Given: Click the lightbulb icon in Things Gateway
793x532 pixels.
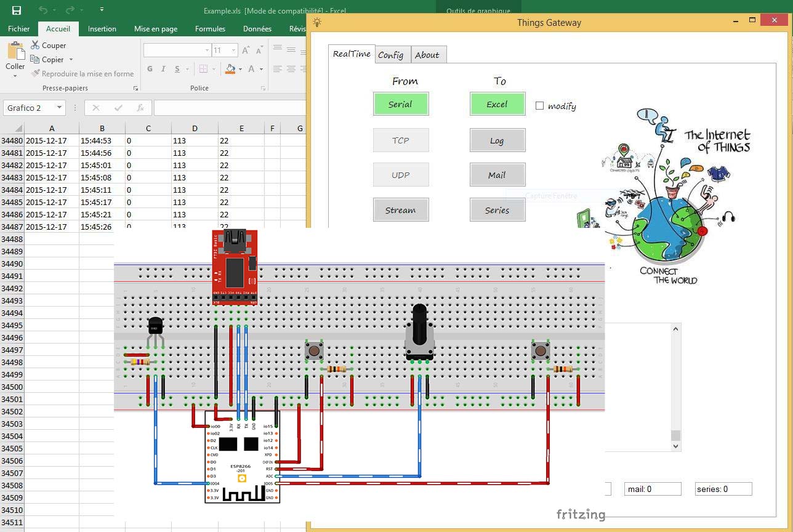Looking at the screenshot, I should [317, 22].
